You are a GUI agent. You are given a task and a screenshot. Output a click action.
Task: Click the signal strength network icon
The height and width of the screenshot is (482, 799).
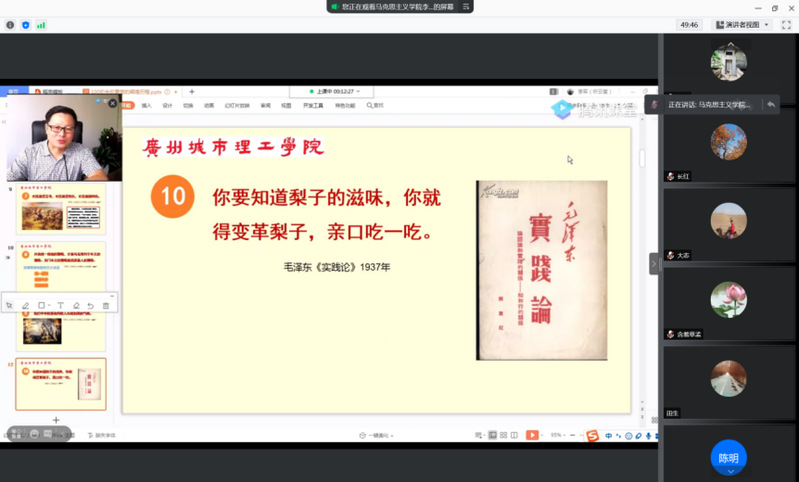pyautogui.click(x=41, y=25)
